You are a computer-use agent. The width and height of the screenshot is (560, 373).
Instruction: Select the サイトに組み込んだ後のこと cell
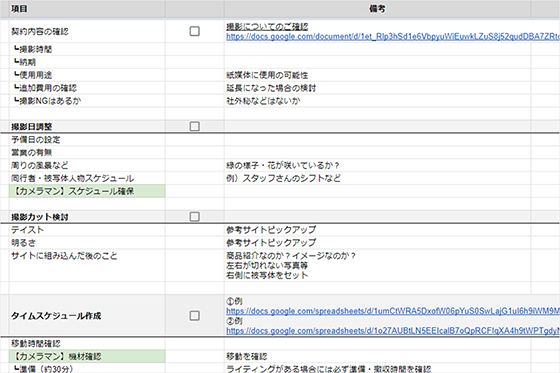coord(87,265)
